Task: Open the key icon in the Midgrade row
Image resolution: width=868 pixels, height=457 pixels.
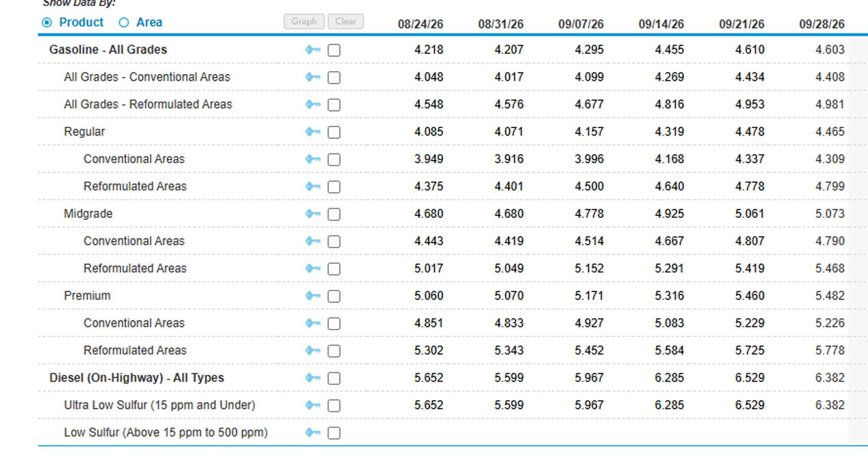Action: [x=313, y=214]
